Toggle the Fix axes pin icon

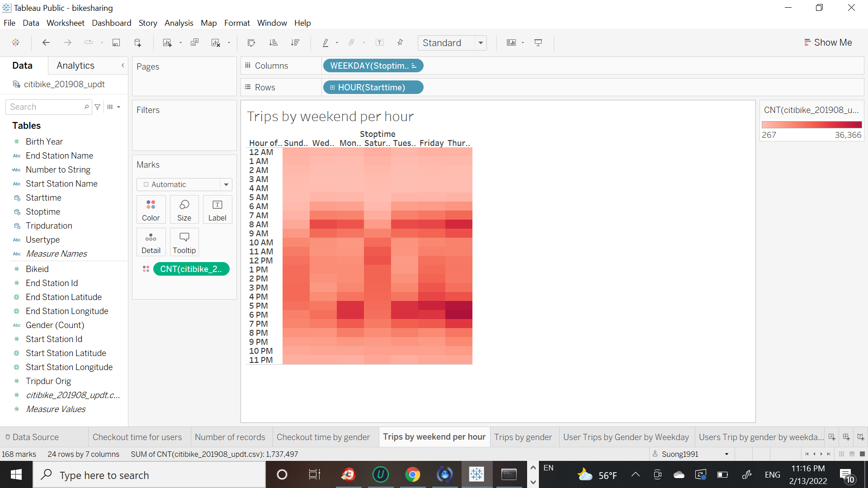[x=400, y=42]
